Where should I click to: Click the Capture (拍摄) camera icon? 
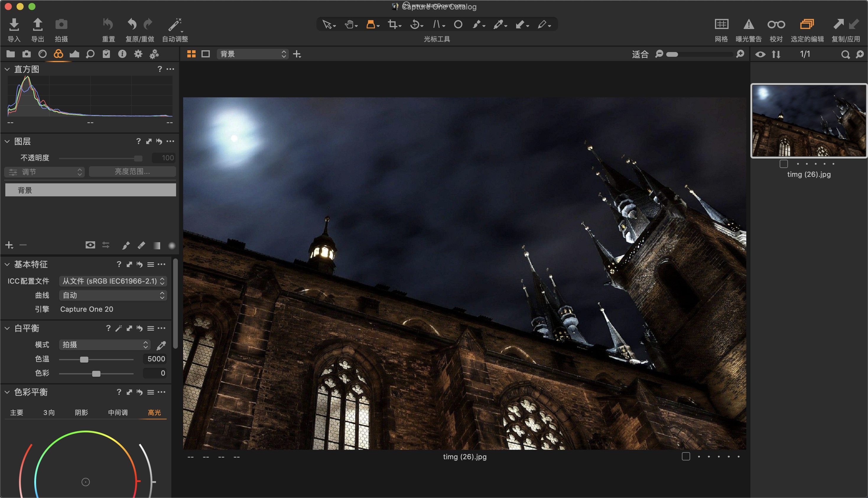(x=61, y=24)
